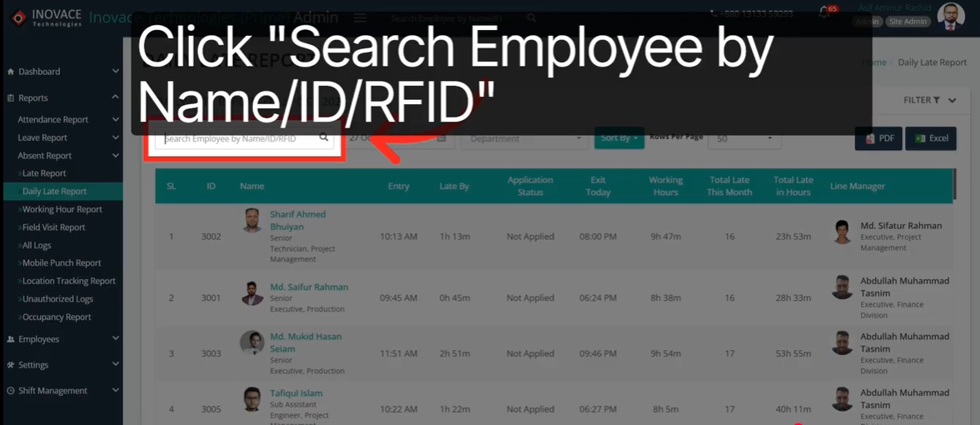The width and height of the screenshot is (980, 425).
Task: Expand the Shift Management menu chevron
Action: pyautogui.click(x=116, y=390)
